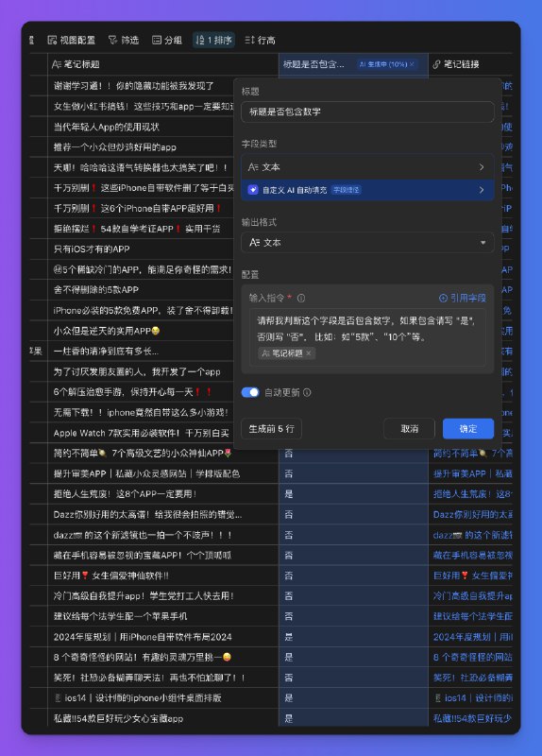
Task: Select row 6个解压治愈手游
Action: tap(133, 392)
